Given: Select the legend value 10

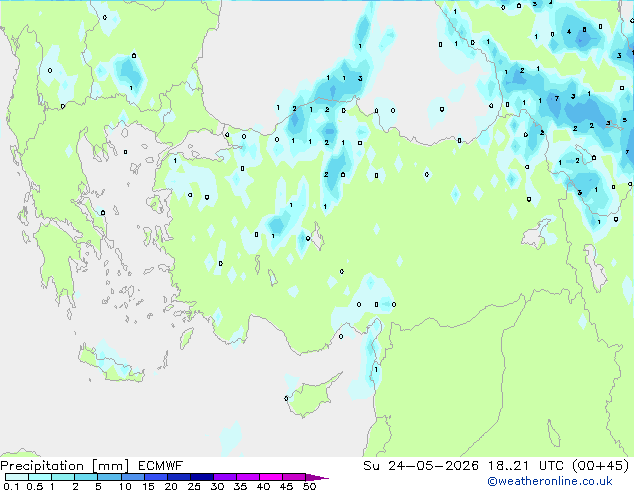Looking at the screenshot, I should click(125, 486).
